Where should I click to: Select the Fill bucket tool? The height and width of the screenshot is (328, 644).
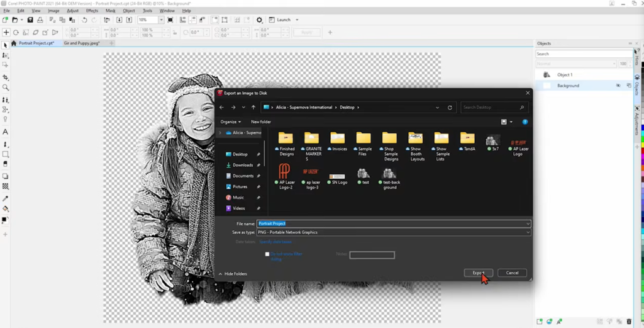click(5, 209)
